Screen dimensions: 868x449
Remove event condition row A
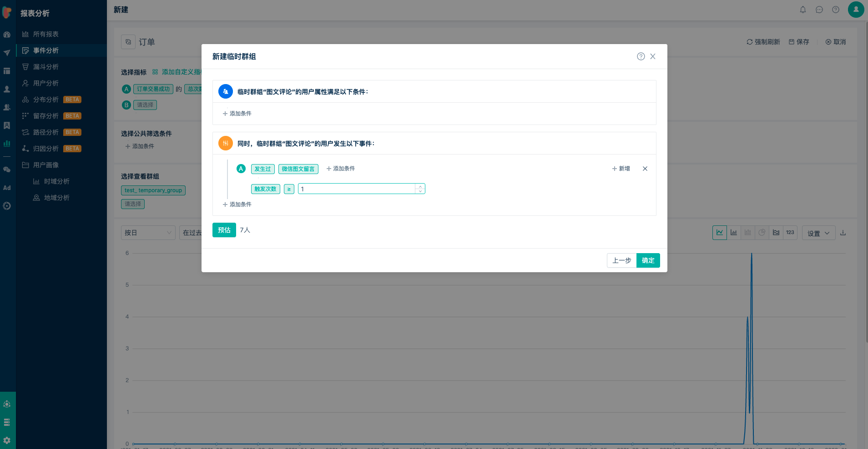[x=645, y=169]
